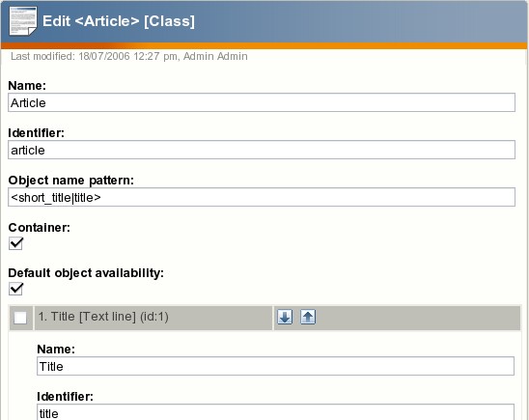The image size is (529, 420).
Task: Click the Name label above Title field
Action: click(x=56, y=350)
